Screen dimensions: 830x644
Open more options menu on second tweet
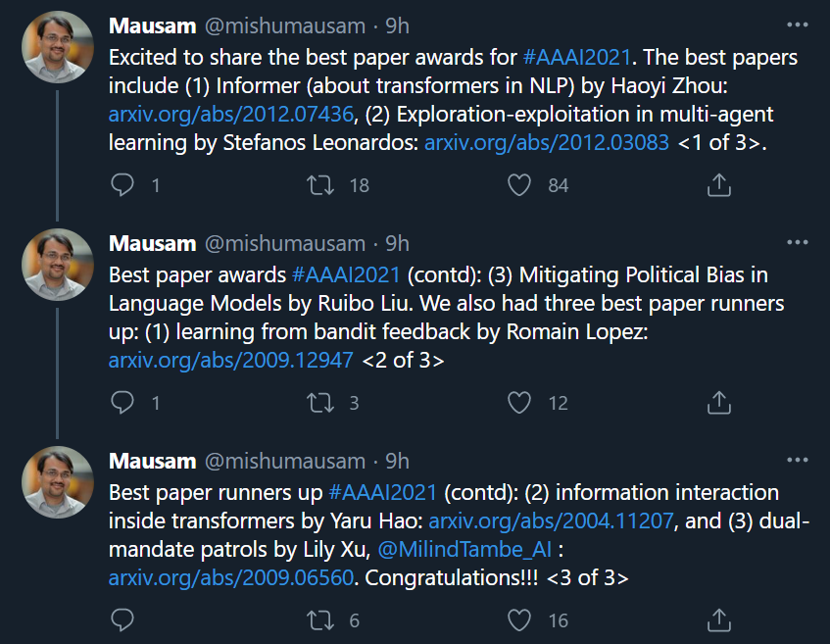[x=797, y=242]
